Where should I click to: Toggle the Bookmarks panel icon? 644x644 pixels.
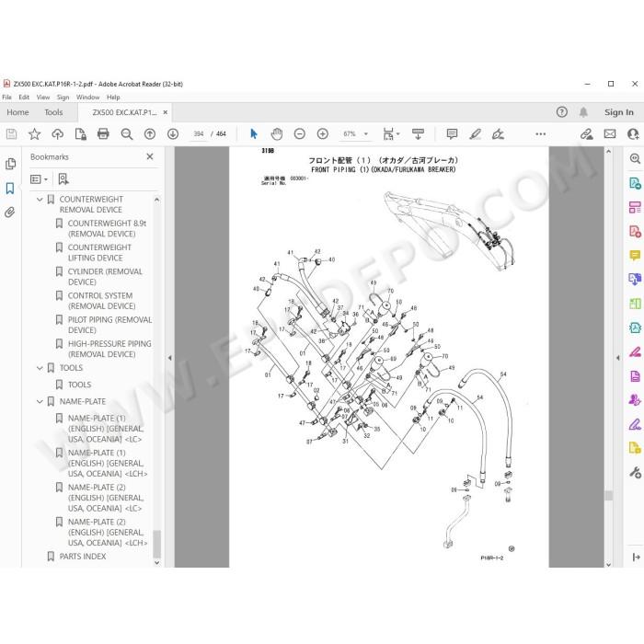[10, 189]
